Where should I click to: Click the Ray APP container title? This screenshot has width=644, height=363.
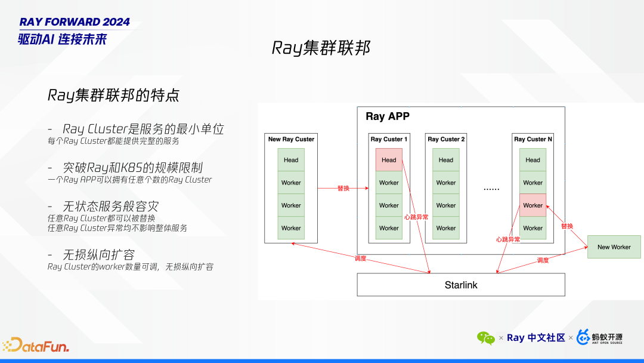click(388, 116)
